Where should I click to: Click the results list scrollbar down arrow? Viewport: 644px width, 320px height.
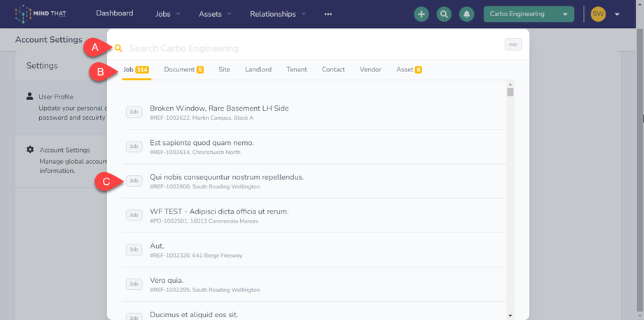pos(510,316)
